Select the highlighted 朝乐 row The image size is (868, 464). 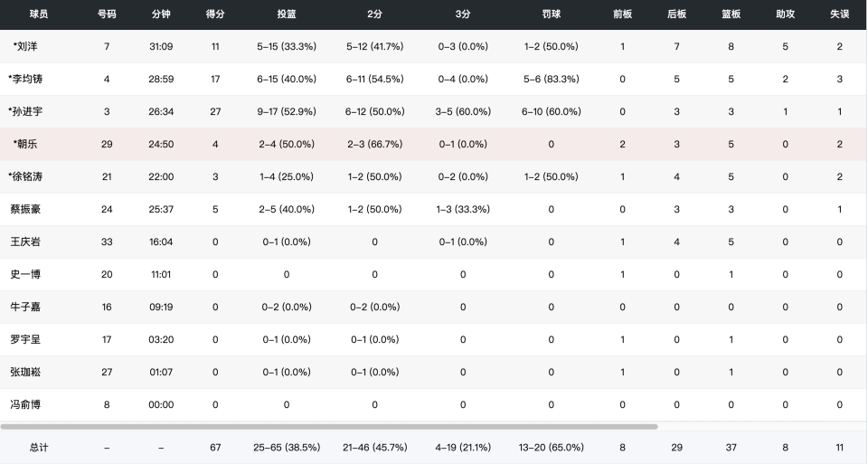(434, 144)
